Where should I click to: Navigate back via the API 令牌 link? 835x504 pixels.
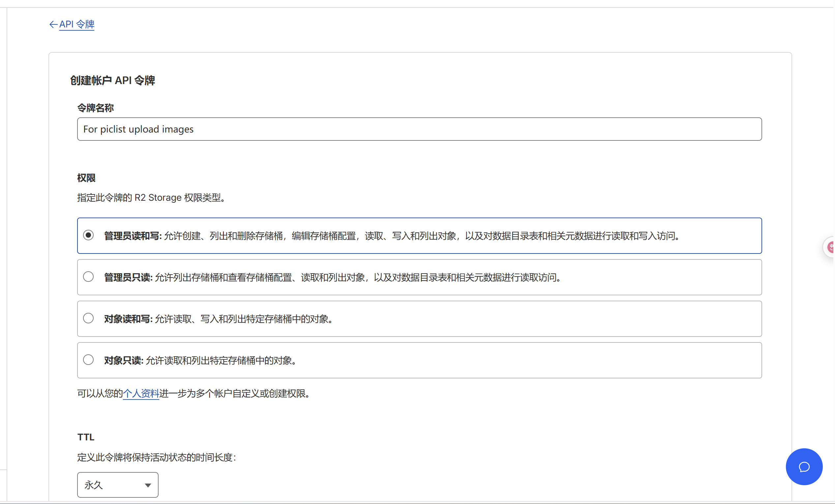click(76, 24)
